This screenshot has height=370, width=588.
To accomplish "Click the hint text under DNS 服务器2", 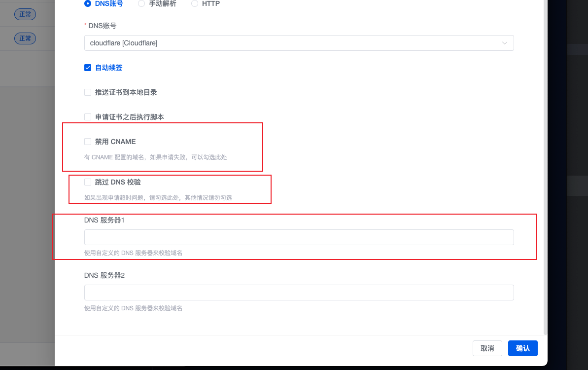I will 133,308.
